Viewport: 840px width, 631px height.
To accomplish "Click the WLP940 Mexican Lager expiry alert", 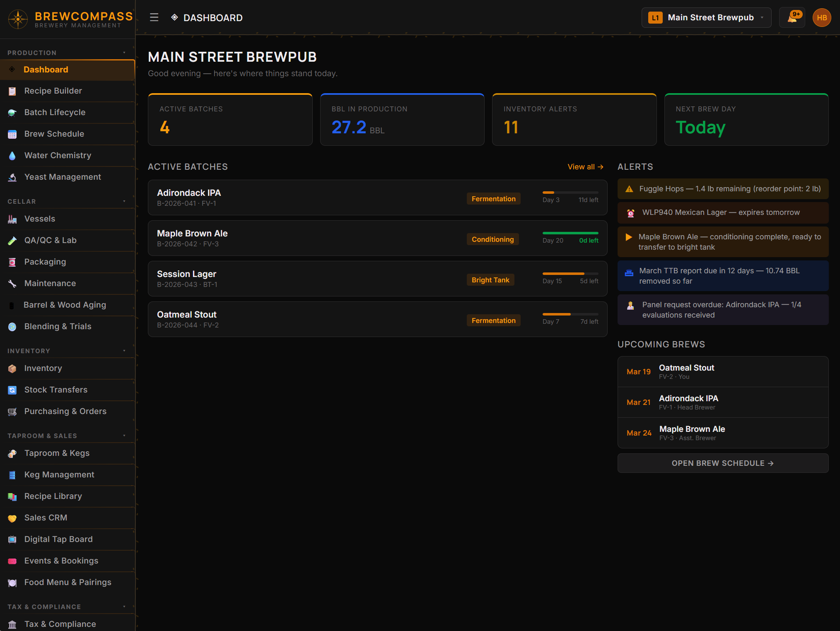I will 723,212.
